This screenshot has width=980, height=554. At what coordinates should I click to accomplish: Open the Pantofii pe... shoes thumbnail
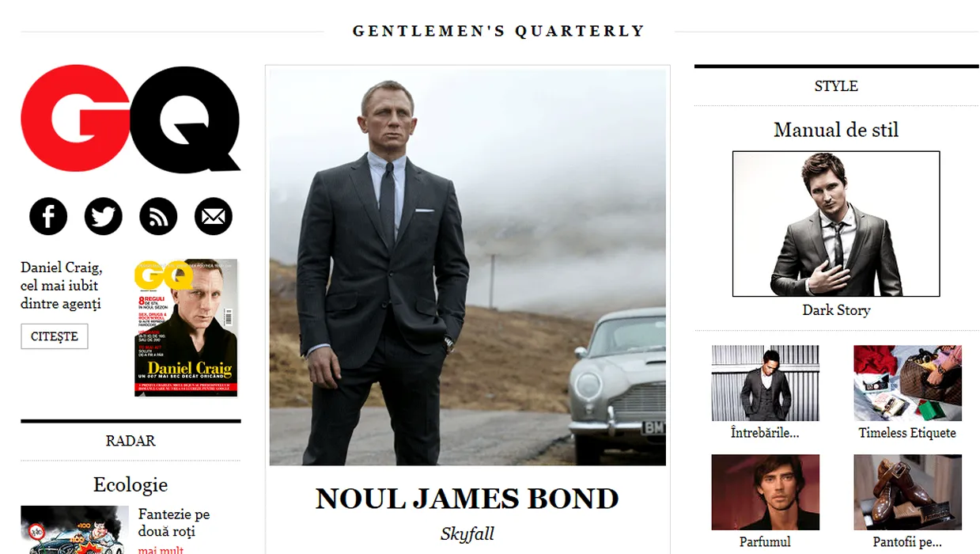(x=907, y=492)
